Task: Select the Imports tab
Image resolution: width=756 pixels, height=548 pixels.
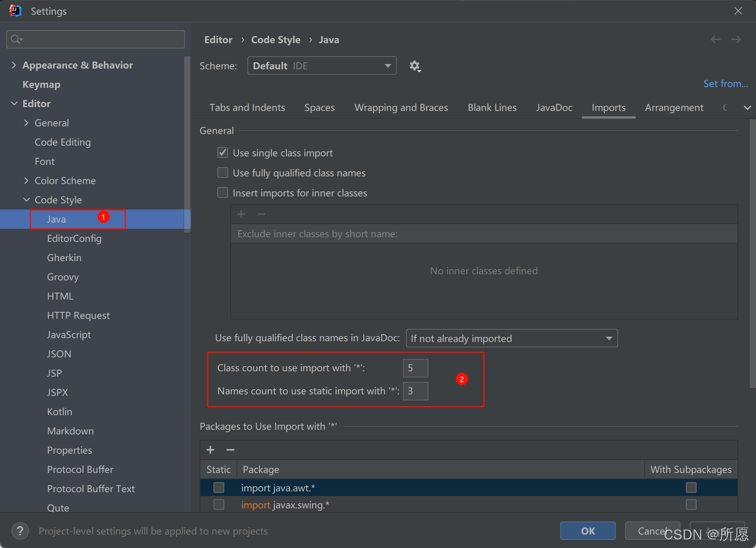Action: (x=608, y=107)
